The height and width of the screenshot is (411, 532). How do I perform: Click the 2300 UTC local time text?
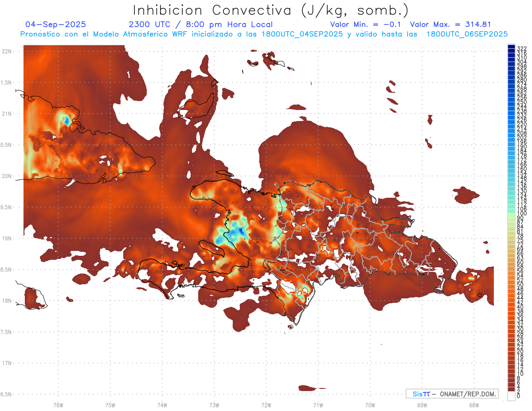pos(200,24)
